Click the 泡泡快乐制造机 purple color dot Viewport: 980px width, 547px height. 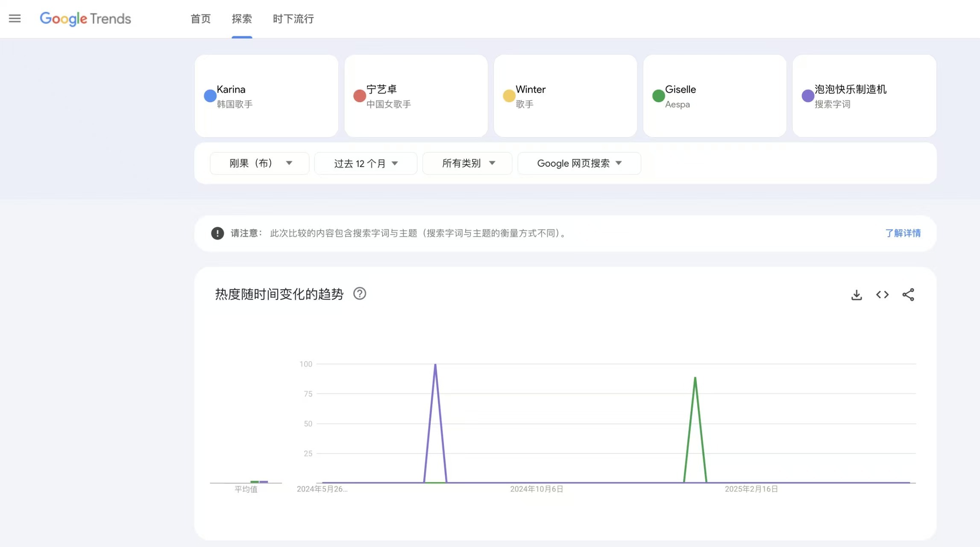(808, 96)
